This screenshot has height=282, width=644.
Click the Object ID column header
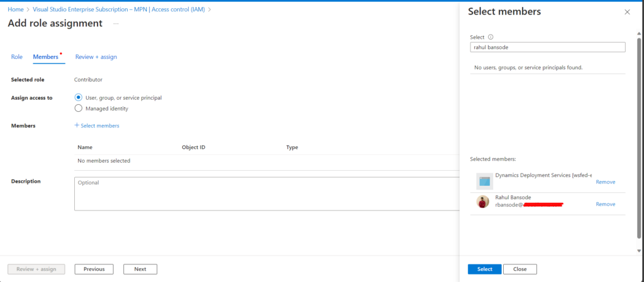[194, 147]
